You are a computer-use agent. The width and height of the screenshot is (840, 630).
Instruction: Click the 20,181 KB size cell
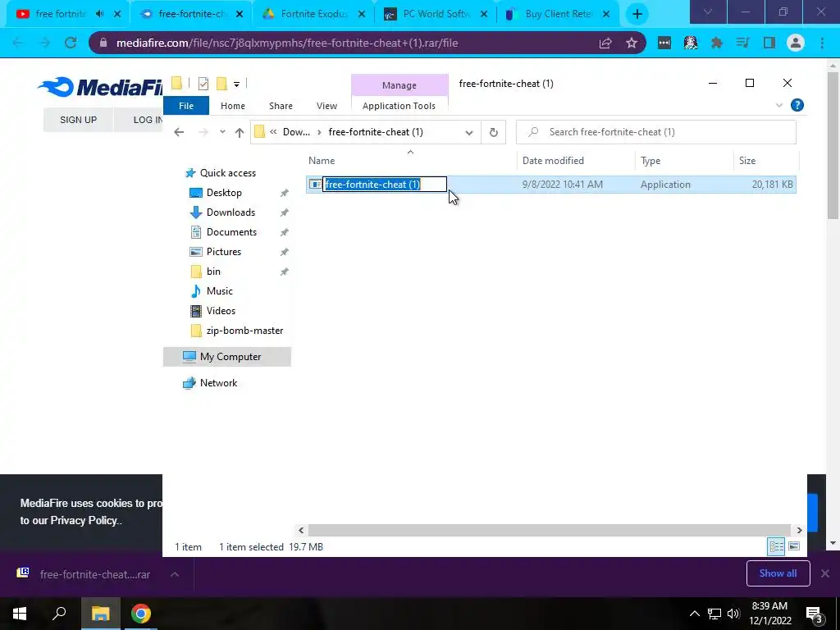(772, 185)
